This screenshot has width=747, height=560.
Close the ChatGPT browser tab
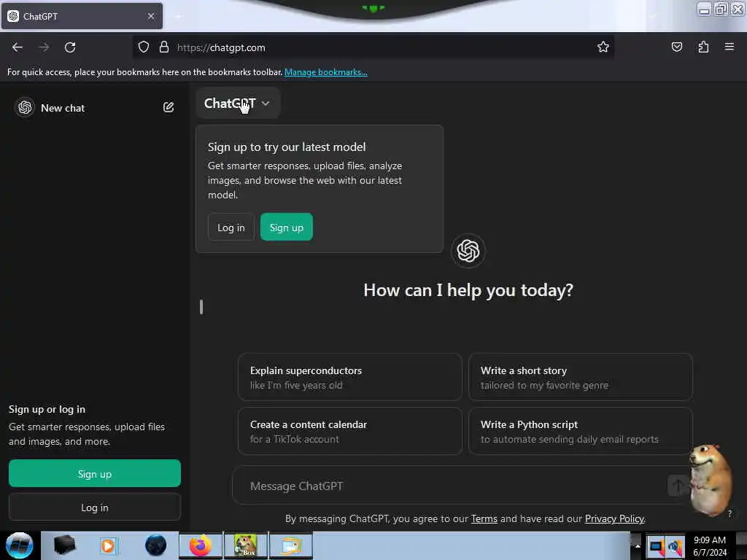coord(151,16)
